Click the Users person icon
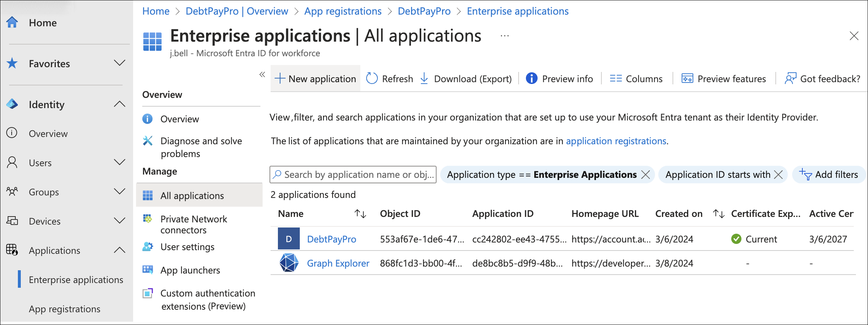The image size is (868, 325). (12, 162)
